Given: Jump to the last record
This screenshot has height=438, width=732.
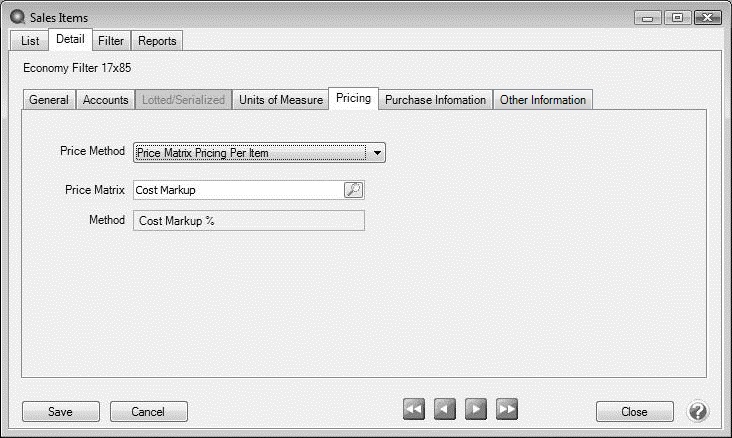Looking at the screenshot, I should (507, 410).
